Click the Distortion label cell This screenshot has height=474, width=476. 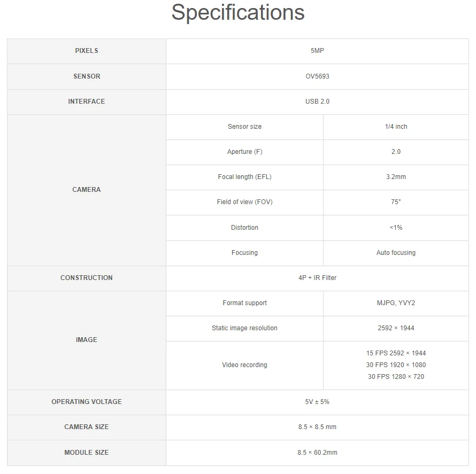(244, 228)
